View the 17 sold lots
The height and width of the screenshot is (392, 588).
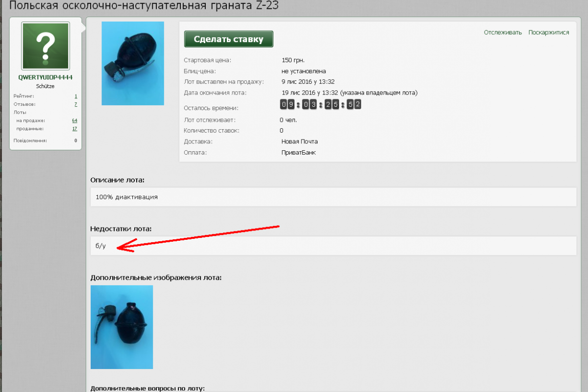[x=74, y=129]
